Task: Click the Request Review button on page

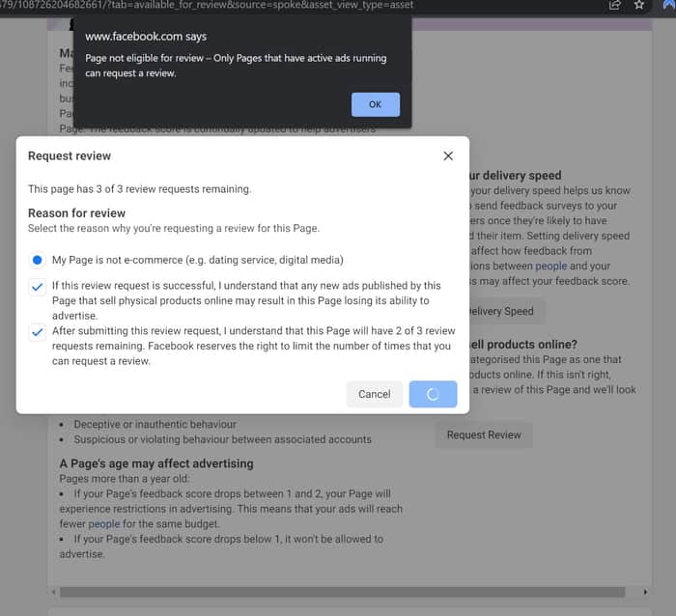Action: pos(484,434)
